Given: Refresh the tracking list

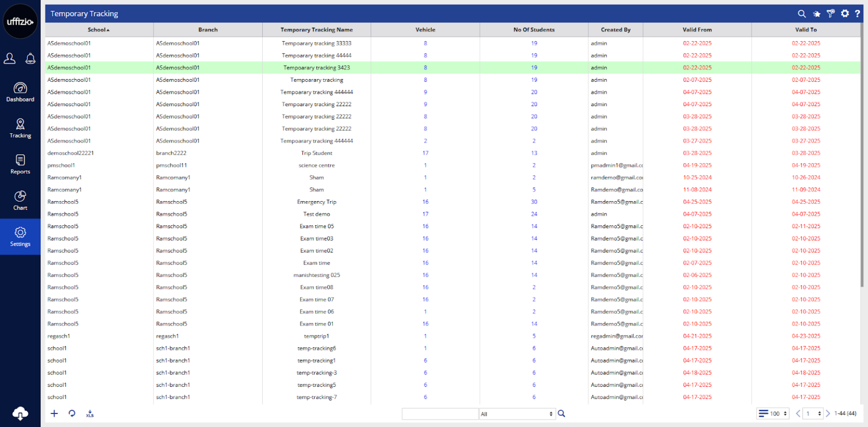Looking at the screenshot, I should 72,413.
